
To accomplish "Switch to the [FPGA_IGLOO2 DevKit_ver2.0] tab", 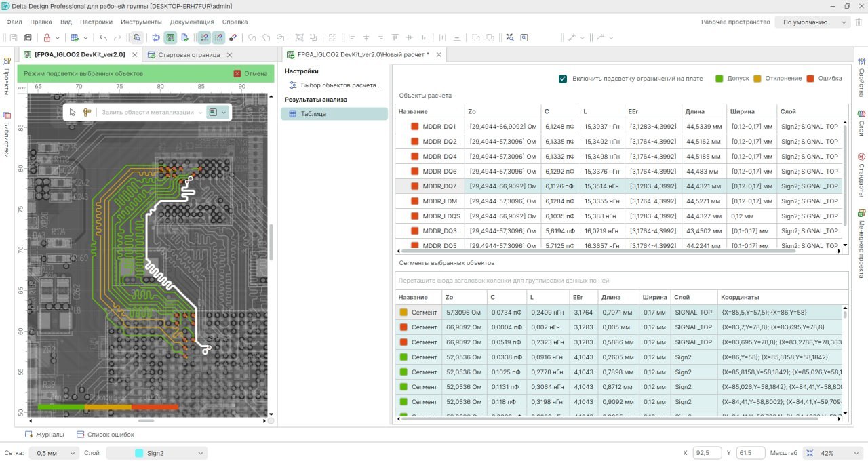I will coord(80,54).
